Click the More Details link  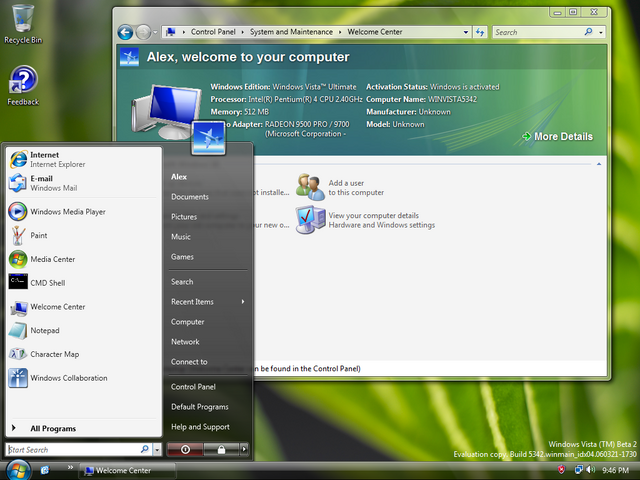pyautogui.click(x=558, y=136)
